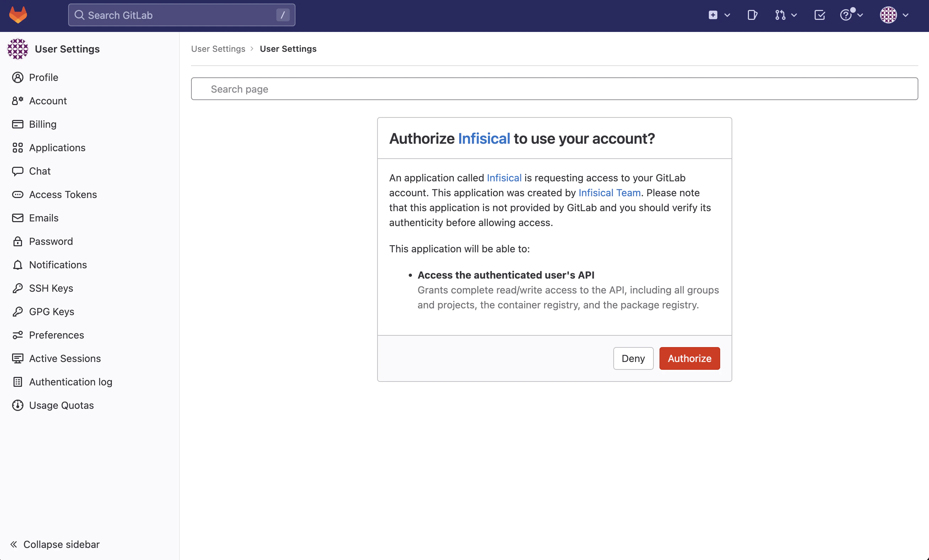This screenshot has height=560, width=929.
Task: Click the Usage Quotas gauge icon
Action: [18, 405]
